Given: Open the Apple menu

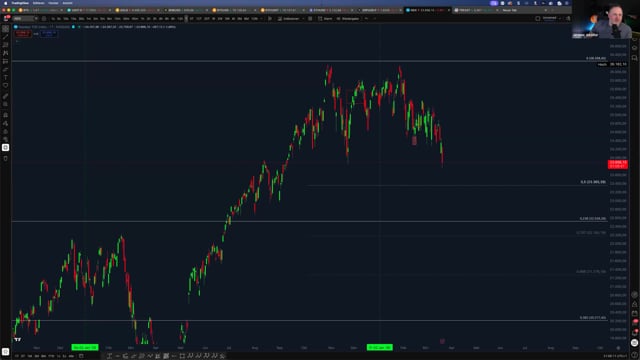Looking at the screenshot, I should pos(5,3).
